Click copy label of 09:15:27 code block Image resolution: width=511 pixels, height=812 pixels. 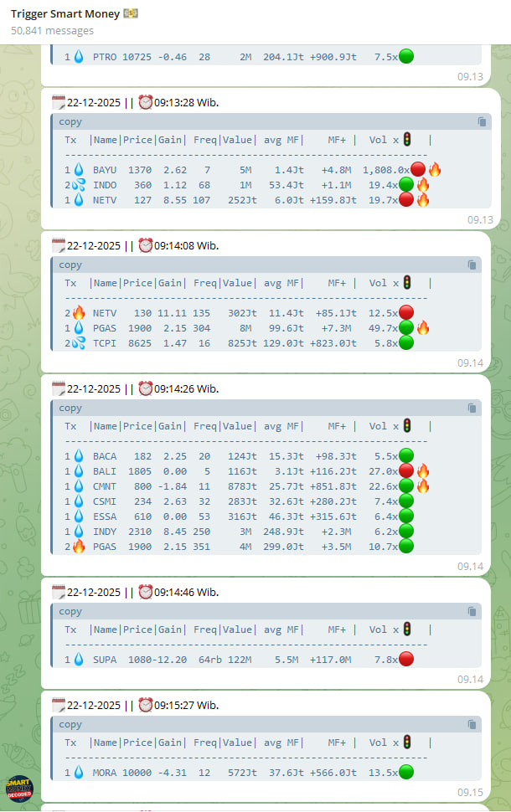70,724
